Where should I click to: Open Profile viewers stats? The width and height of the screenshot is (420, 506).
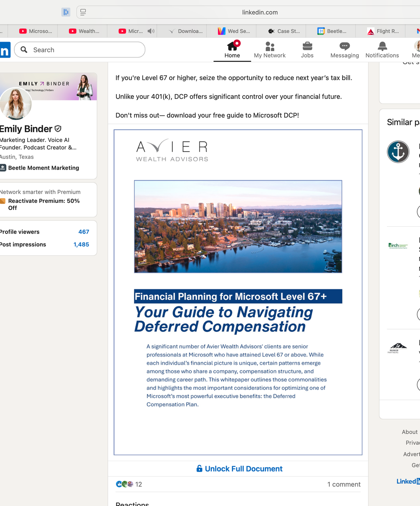click(x=44, y=232)
